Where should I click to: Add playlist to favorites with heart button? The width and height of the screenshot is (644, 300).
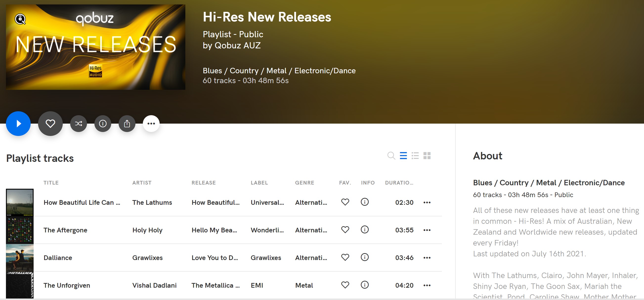pos(50,124)
